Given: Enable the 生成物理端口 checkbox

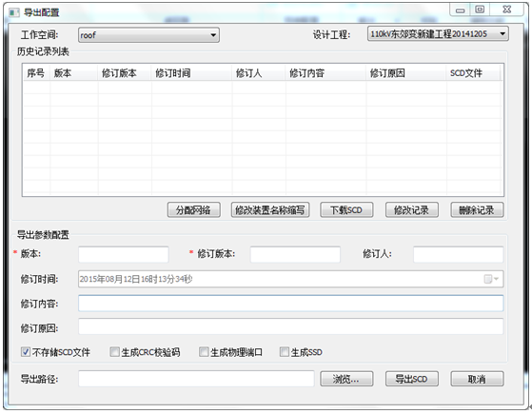Looking at the screenshot, I should [204, 351].
